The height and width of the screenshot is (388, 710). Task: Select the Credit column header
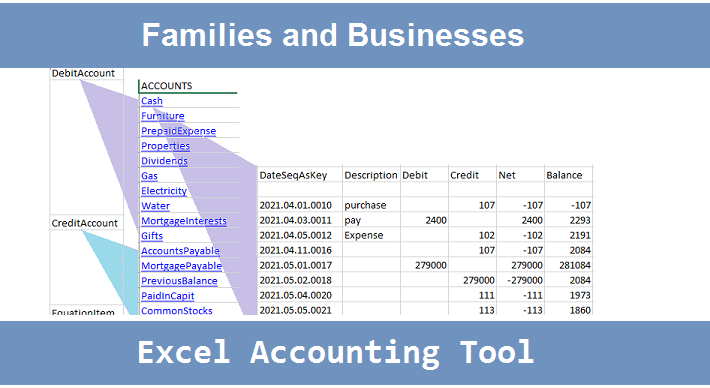[472, 175]
